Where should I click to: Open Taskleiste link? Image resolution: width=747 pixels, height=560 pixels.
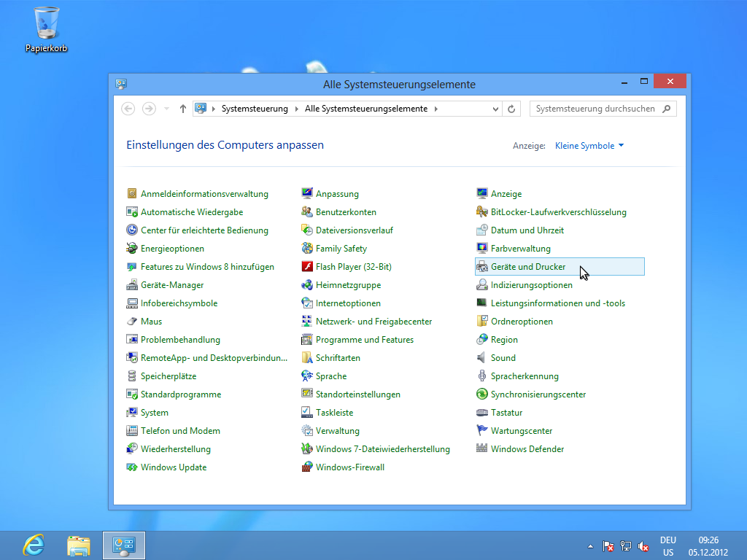tap(334, 413)
